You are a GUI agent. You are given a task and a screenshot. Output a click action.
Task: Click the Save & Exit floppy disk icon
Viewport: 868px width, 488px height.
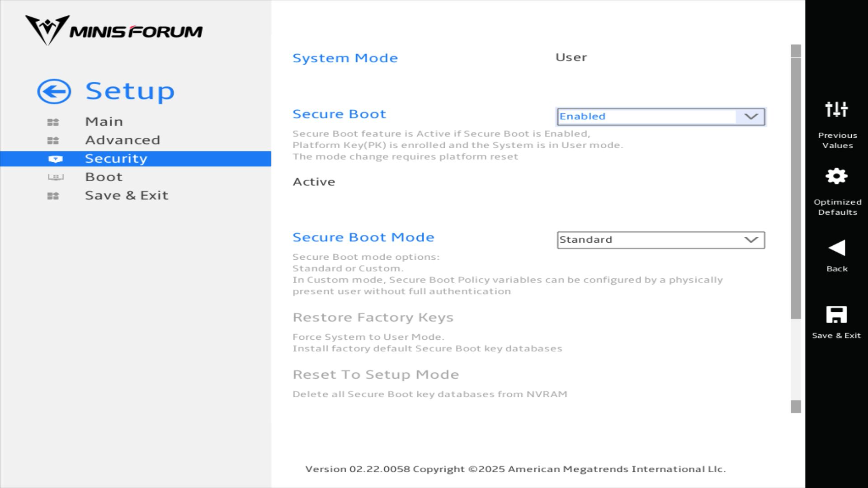coord(836,314)
